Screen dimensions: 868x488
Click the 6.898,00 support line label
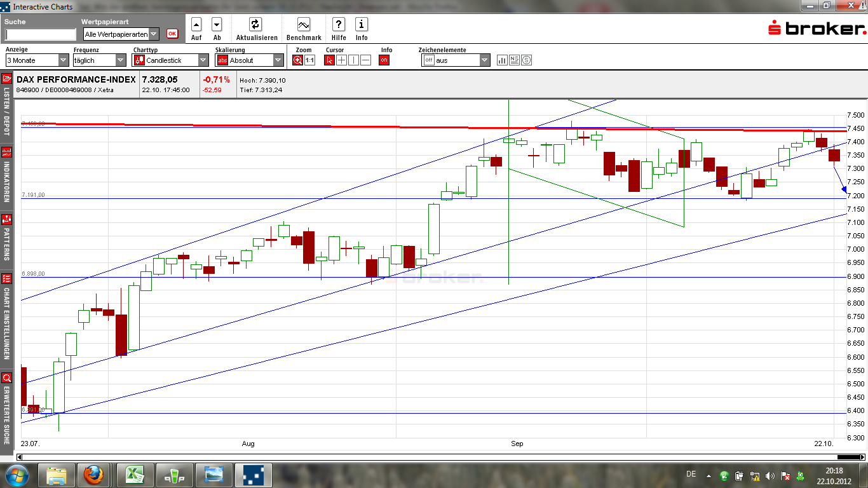pos(33,274)
